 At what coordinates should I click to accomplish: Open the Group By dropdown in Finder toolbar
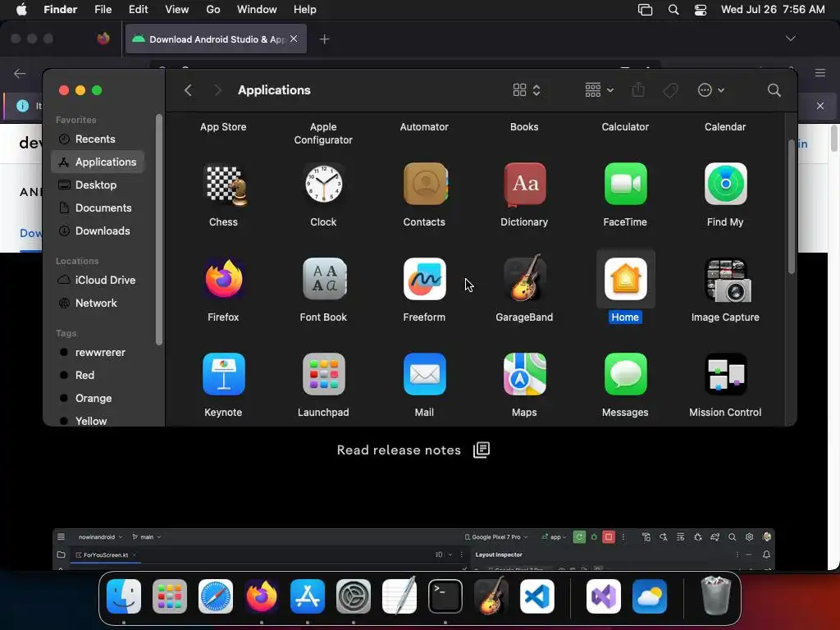tap(599, 90)
